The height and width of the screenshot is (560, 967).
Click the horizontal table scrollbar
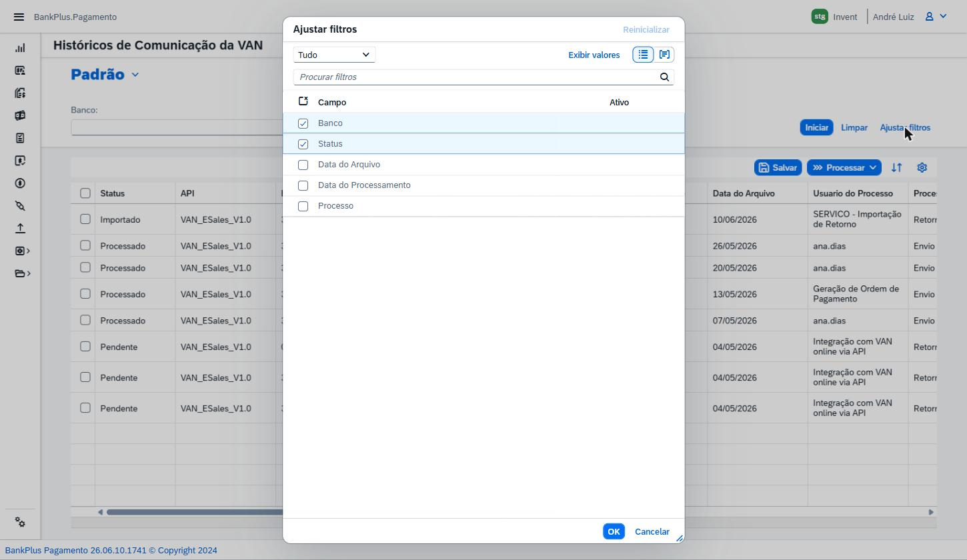click(x=195, y=512)
